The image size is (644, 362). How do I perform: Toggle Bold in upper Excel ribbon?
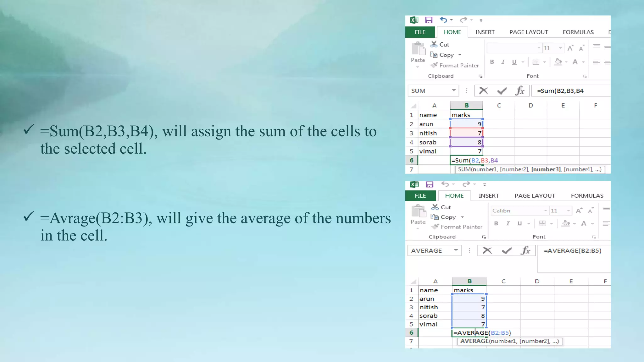(492, 62)
